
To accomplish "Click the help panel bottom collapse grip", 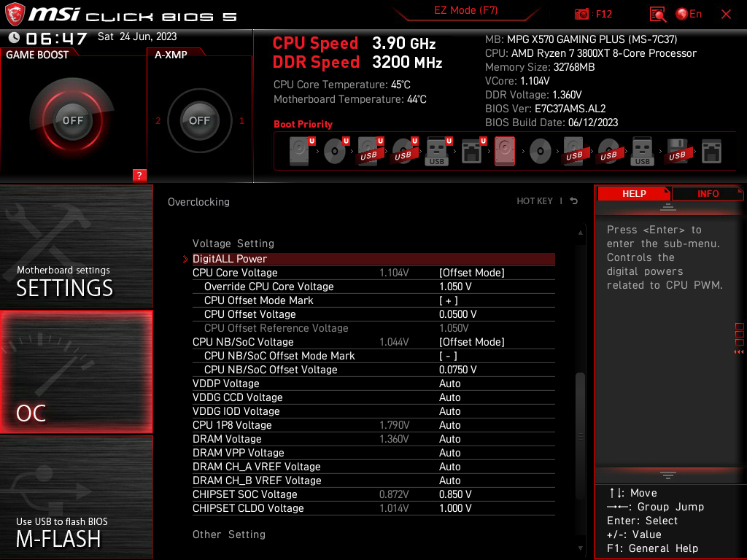I will click(668, 475).
